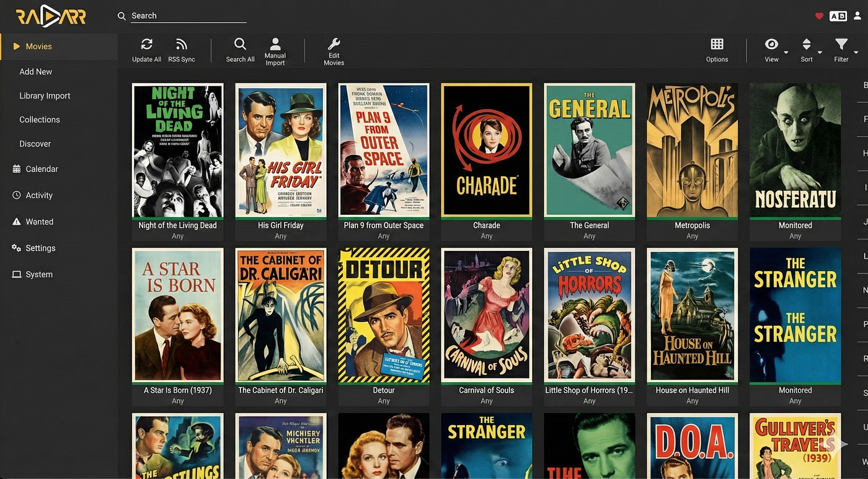The width and height of the screenshot is (868, 479).
Task: Select the Charade poster thumbnail
Action: [487, 150]
